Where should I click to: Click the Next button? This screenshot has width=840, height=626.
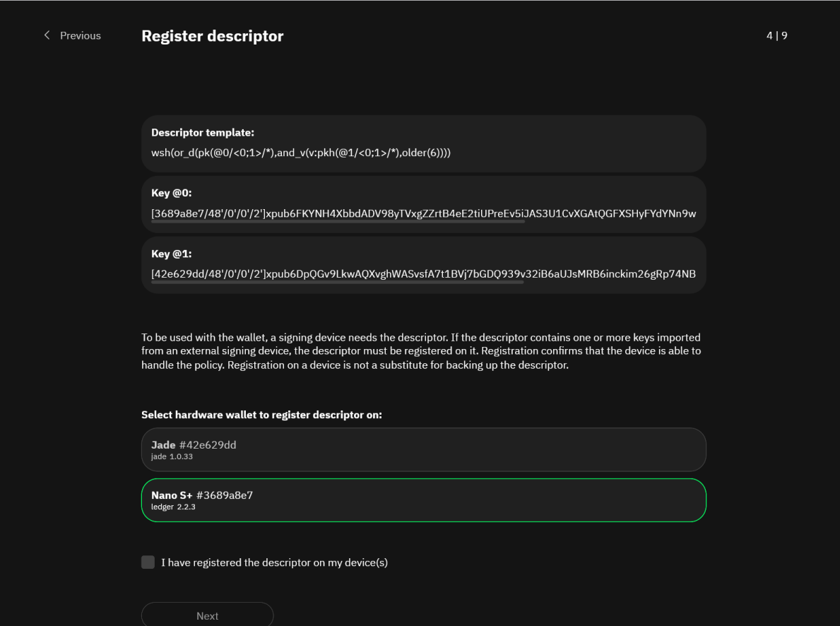point(207,615)
